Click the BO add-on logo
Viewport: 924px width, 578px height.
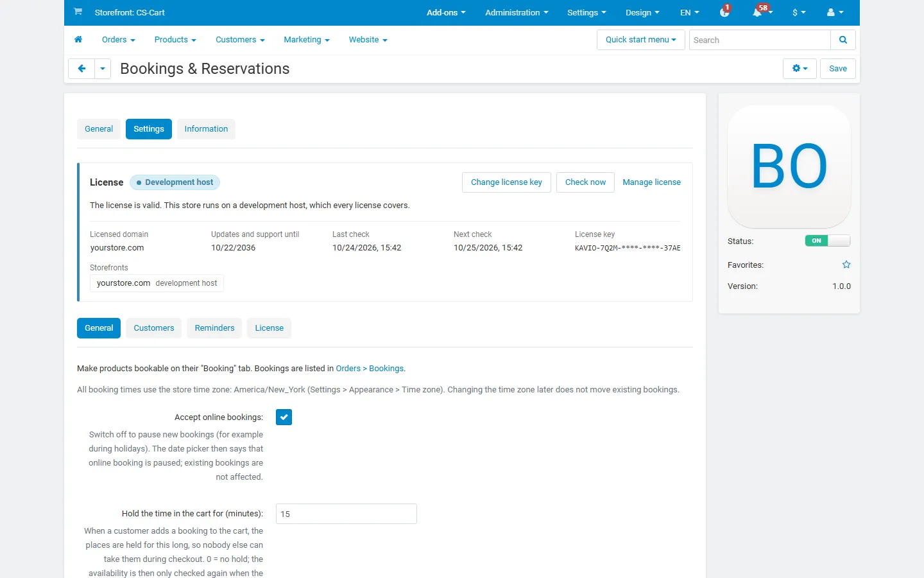[x=789, y=166]
